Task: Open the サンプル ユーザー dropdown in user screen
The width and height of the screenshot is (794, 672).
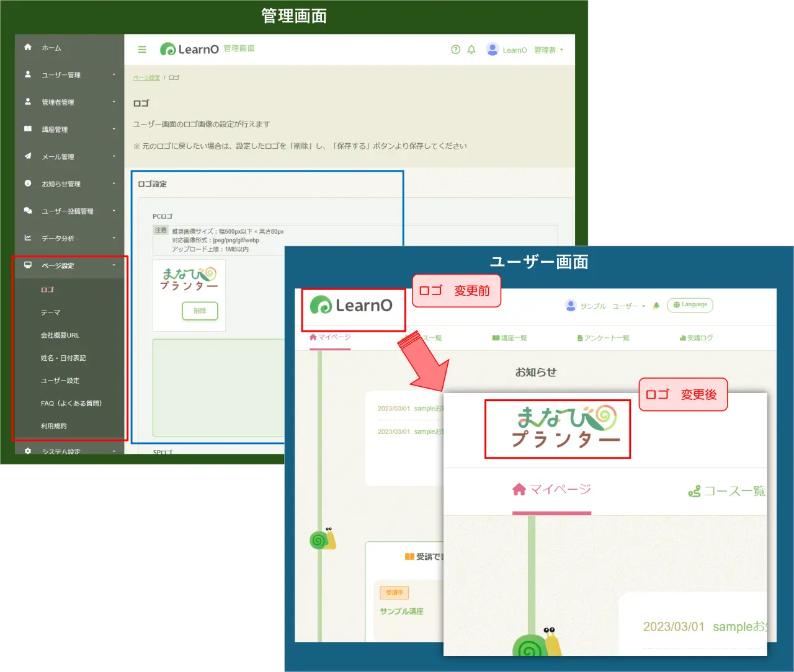Action: click(613, 306)
